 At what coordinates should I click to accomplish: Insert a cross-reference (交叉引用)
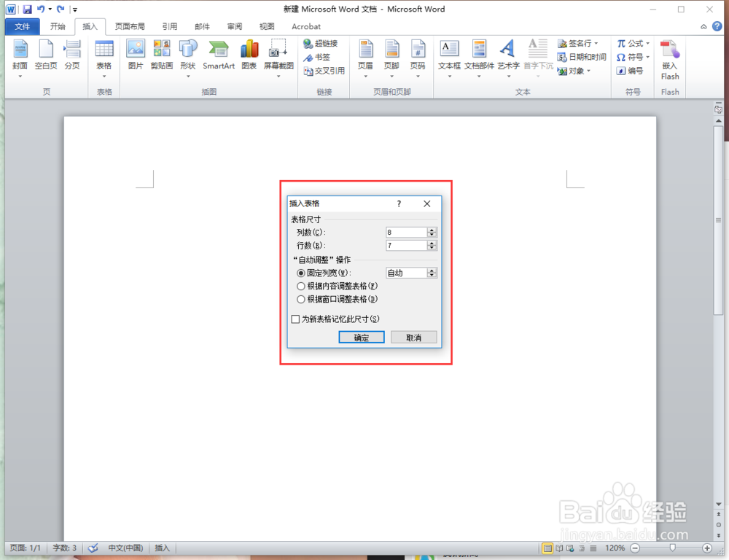click(324, 71)
